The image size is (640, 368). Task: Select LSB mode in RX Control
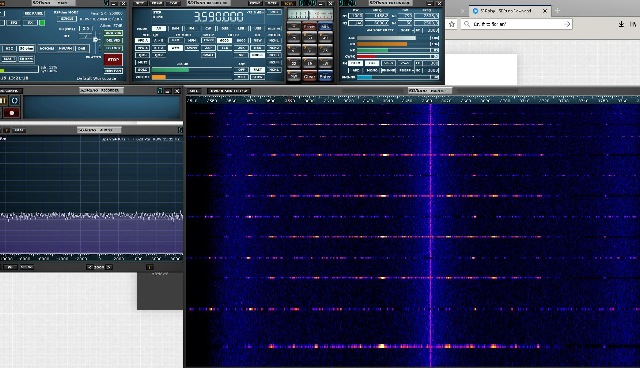240,29
